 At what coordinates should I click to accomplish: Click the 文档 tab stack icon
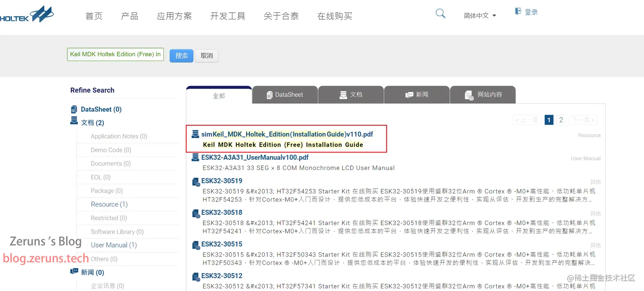(x=343, y=95)
